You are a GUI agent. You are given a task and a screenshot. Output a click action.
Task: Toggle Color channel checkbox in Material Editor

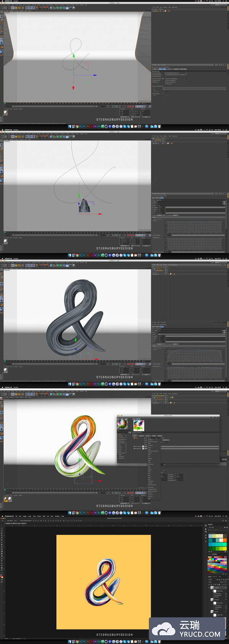[x=126, y=434]
